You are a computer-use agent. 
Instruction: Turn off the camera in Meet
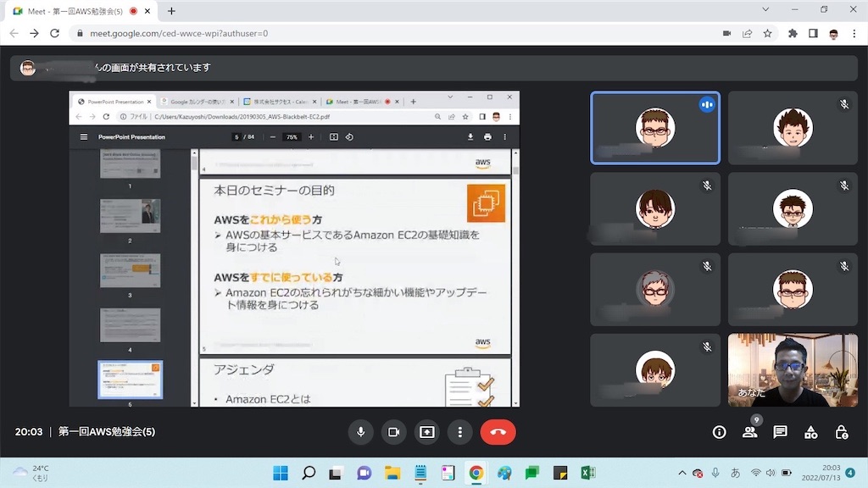[x=393, y=432]
